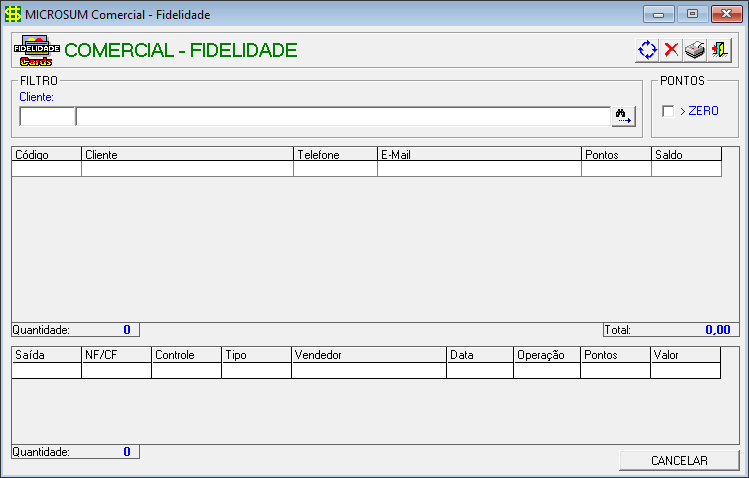
Task: Click the exit door icon
Action: point(719,50)
